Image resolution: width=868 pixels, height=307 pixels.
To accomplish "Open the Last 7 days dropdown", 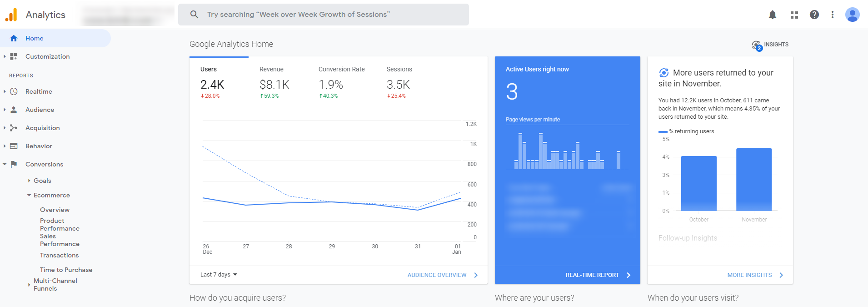I will (219, 275).
